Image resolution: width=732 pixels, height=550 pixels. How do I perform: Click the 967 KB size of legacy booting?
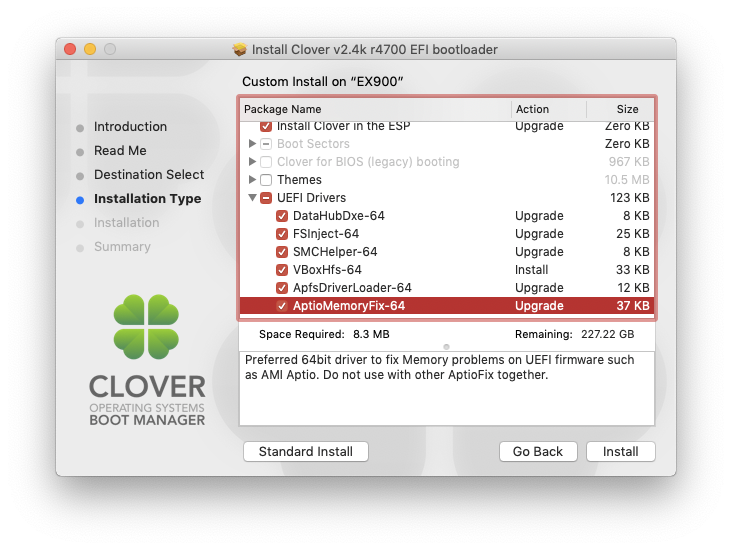pos(629,162)
